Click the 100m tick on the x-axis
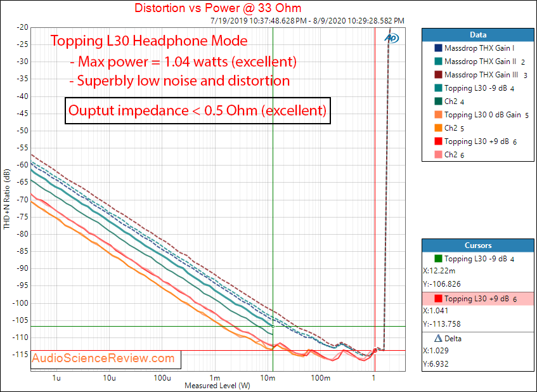Viewport: 537px width, 392px height. pos(321,378)
